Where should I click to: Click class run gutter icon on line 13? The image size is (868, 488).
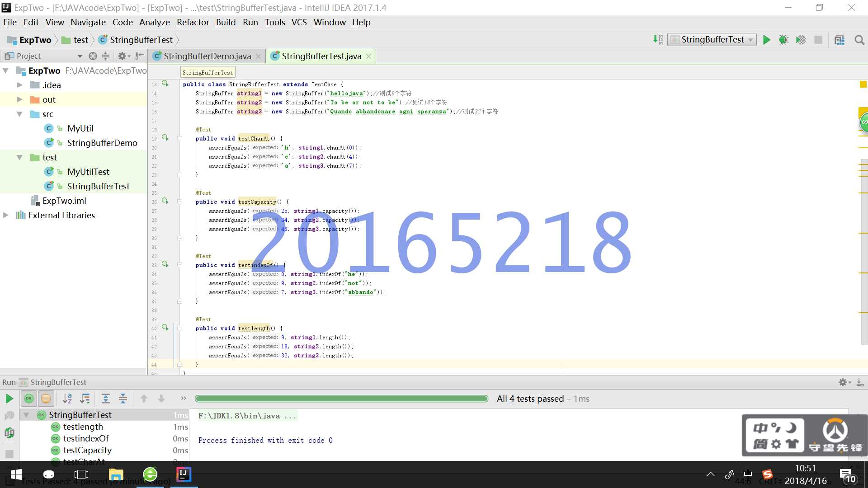click(x=165, y=84)
